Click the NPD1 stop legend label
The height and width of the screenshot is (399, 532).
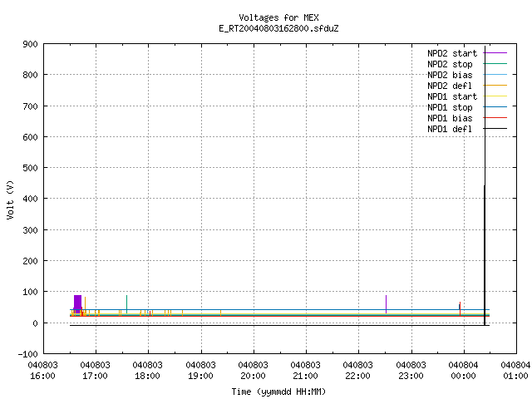pos(450,107)
